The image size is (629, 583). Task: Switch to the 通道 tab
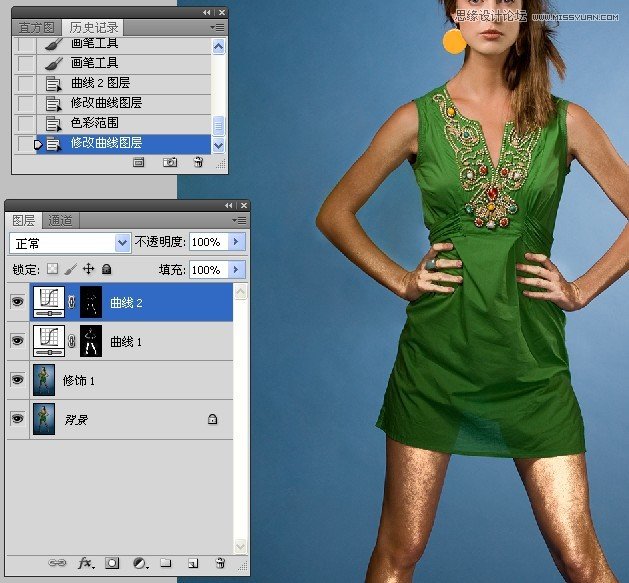pos(60,220)
